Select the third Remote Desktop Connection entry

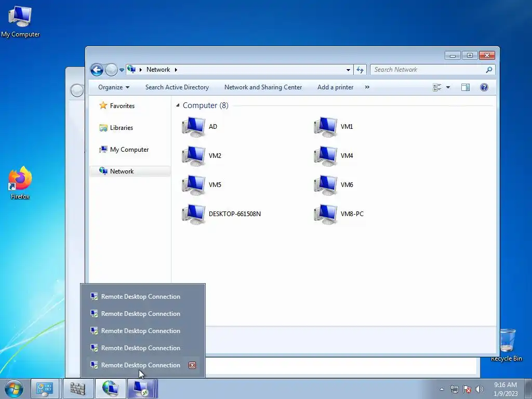142,331
